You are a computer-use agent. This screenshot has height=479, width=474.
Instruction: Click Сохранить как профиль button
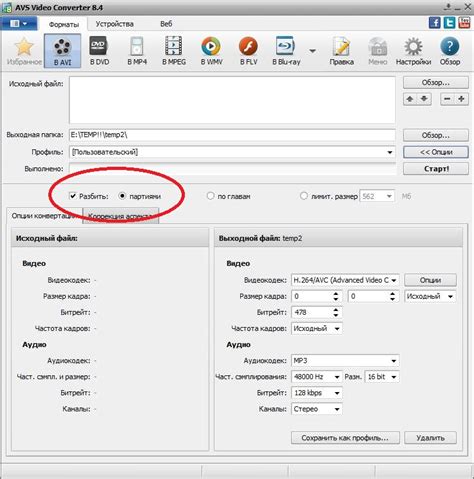345,438
